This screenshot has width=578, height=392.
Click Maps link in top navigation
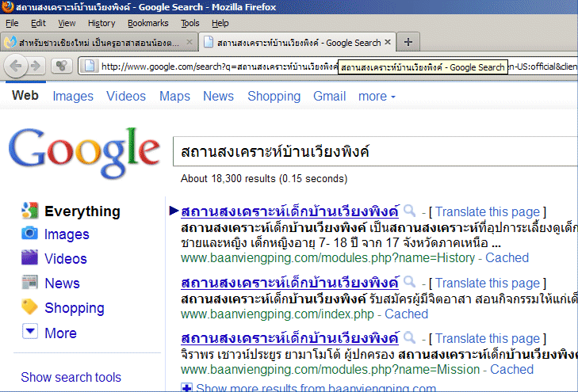pos(174,97)
